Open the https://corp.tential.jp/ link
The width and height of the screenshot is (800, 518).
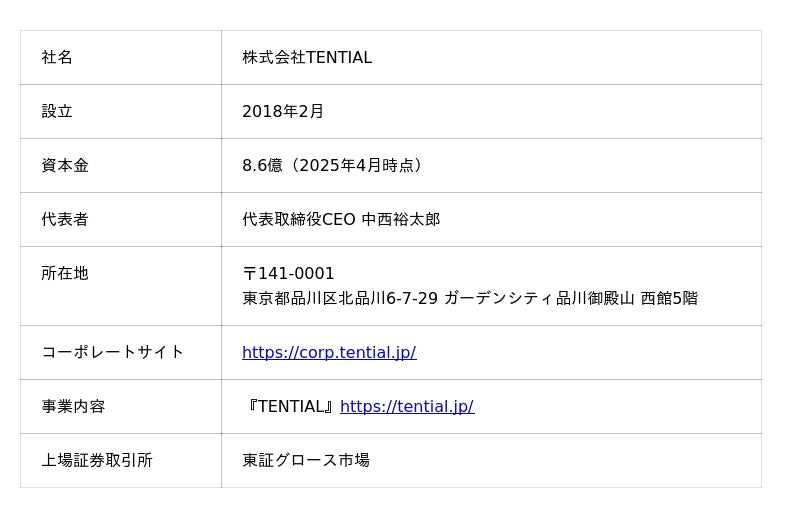pyautogui.click(x=329, y=352)
